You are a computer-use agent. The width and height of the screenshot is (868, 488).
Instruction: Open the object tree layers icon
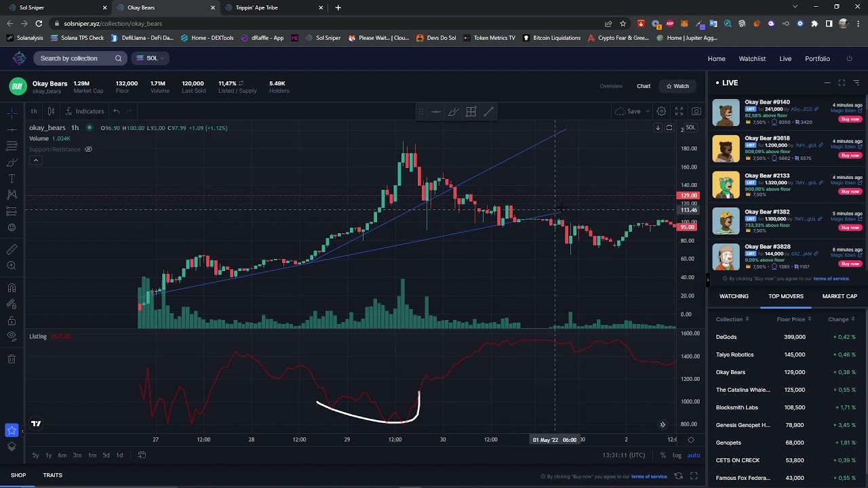[12, 446]
